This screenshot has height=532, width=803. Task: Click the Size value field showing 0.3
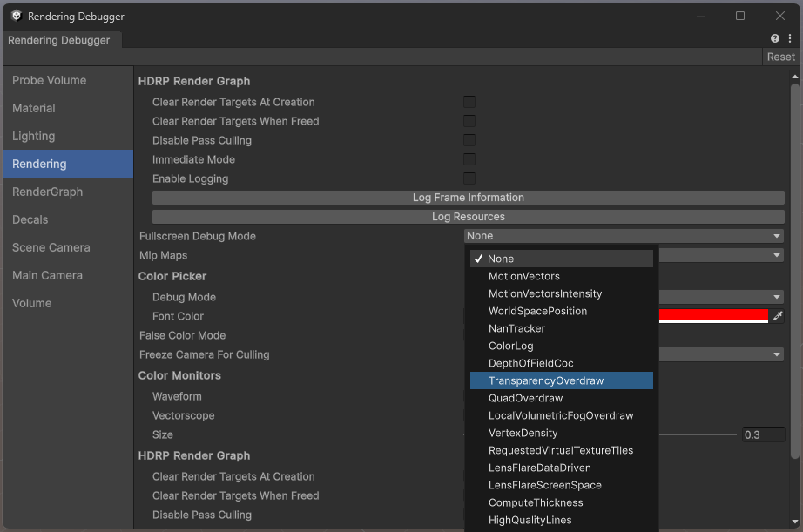[763, 434]
